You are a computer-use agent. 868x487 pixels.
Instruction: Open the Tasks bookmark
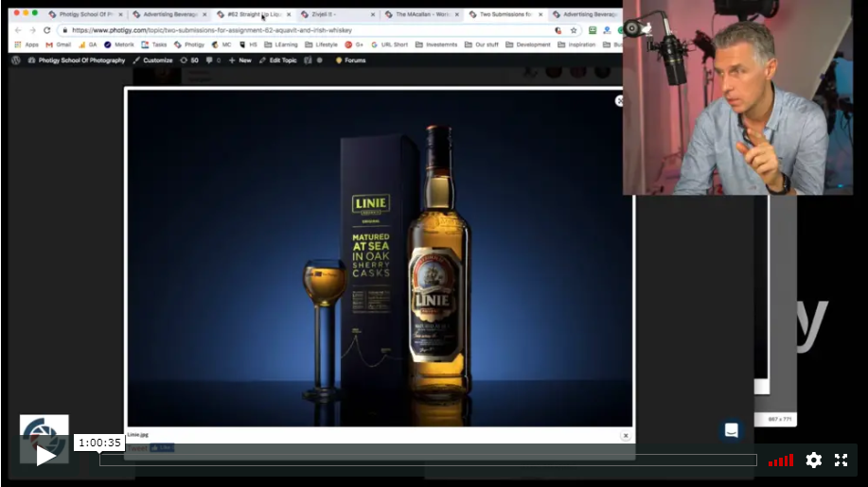click(154, 44)
